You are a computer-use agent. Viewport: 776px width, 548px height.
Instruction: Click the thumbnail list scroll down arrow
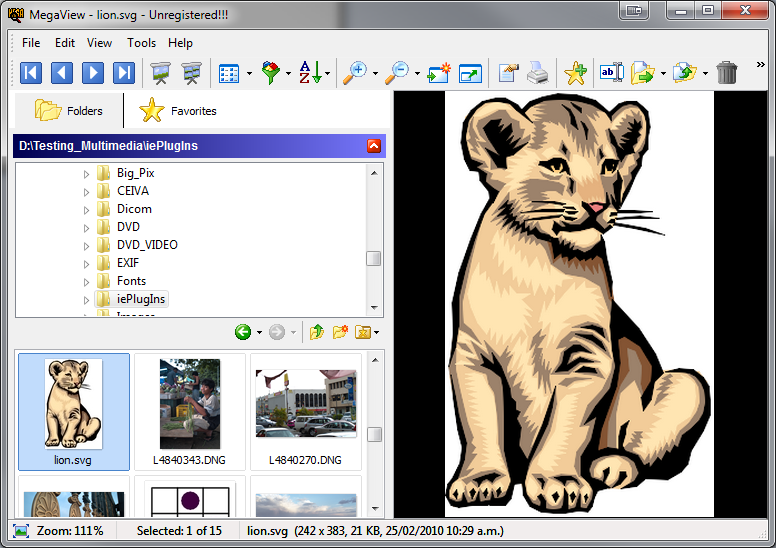[375, 508]
